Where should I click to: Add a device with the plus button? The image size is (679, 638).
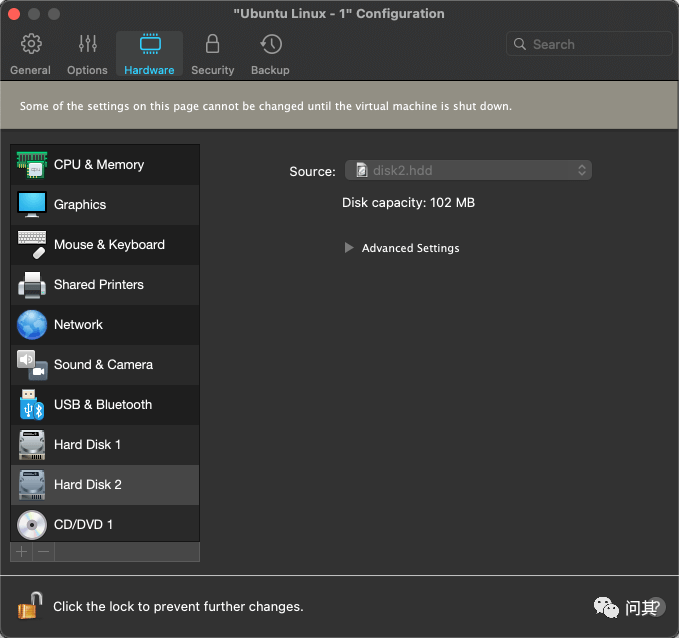click(x=21, y=552)
